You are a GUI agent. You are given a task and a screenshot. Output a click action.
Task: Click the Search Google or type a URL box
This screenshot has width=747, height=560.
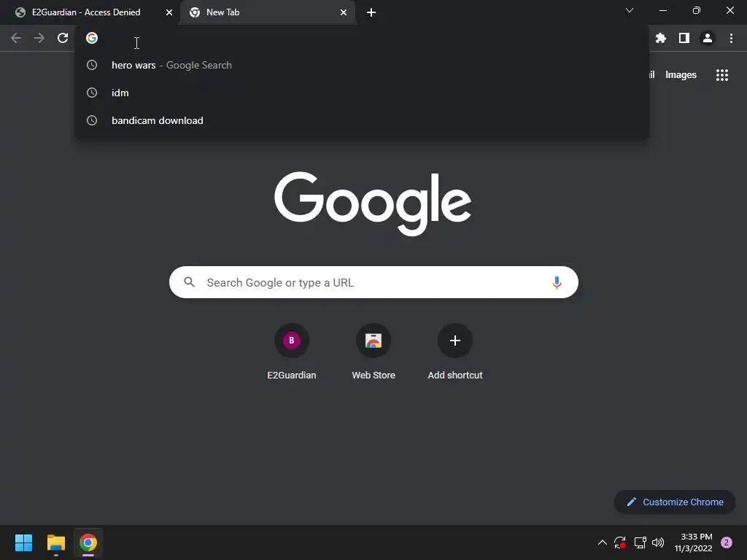pyautogui.click(x=373, y=282)
